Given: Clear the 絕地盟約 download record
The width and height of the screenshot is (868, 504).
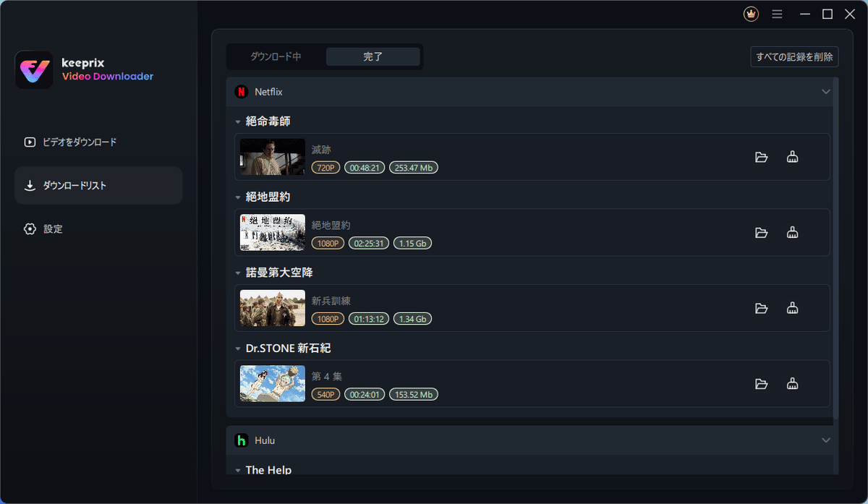Looking at the screenshot, I should (792, 233).
